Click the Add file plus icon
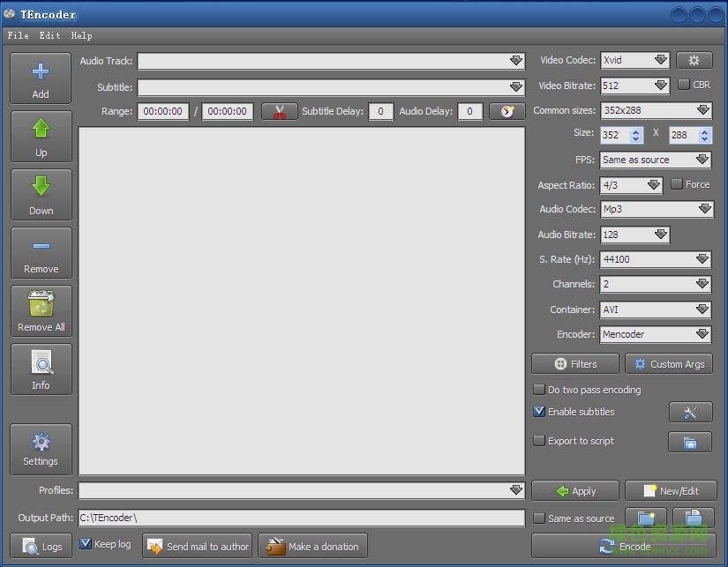This screenshot has height=567, width=728. click(41, 72)
